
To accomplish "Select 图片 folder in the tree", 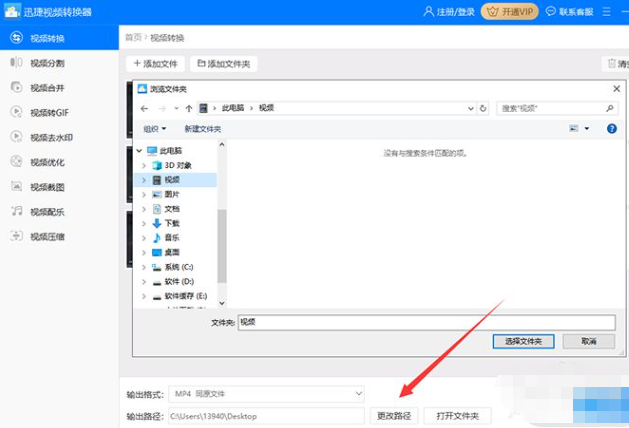I will (171, 194).
